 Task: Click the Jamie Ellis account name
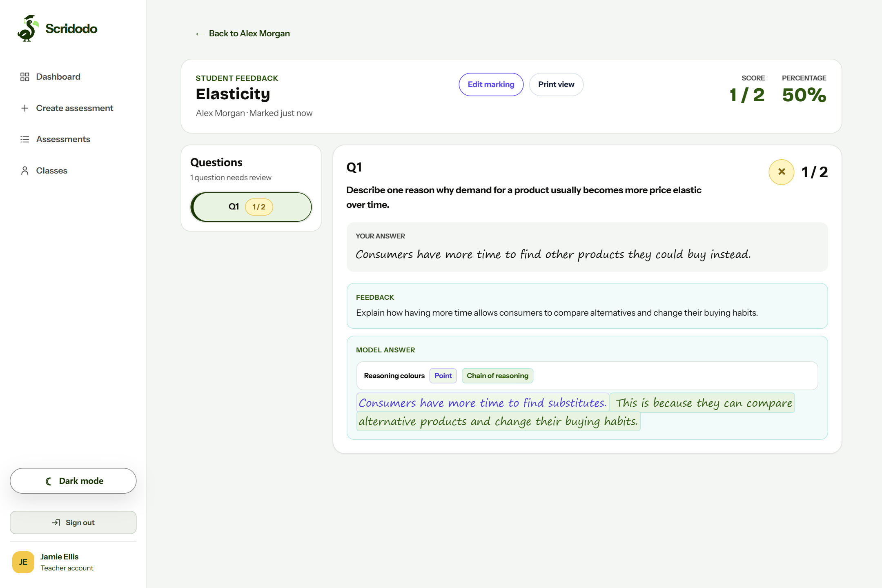(x=59, y=557)
